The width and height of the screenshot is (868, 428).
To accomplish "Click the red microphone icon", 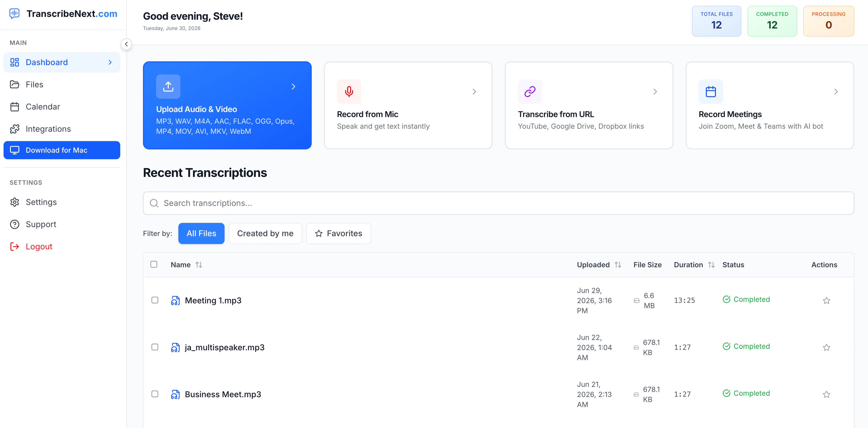I will 349,92.
